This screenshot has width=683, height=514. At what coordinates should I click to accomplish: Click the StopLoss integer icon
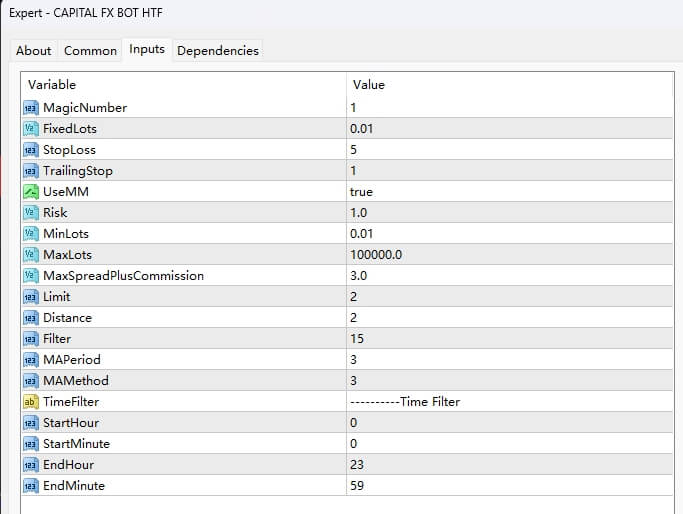point(31,150)
